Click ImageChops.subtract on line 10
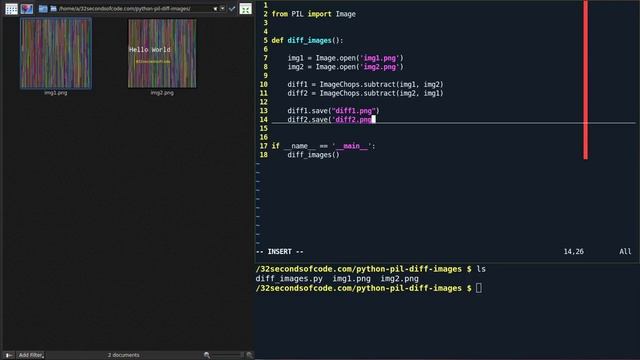Screen dimensions: 640x360 pyautogui.click(x=358, y=84)
